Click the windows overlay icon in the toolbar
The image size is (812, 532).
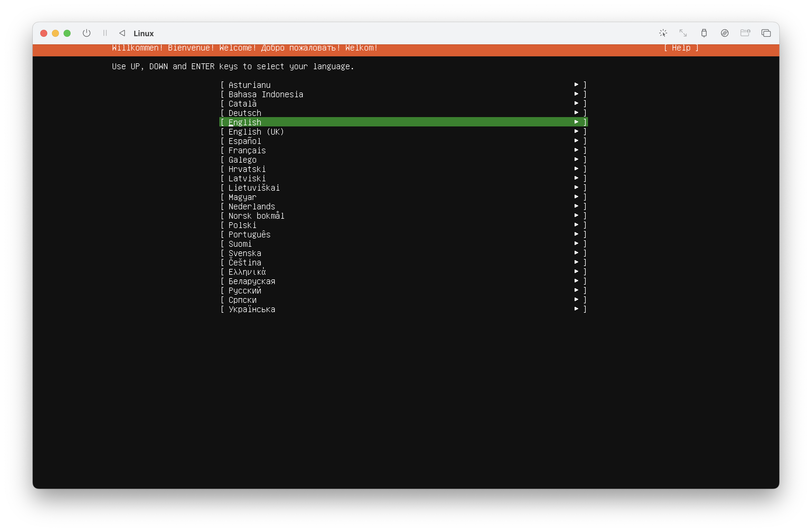click(x=766, y=33)
